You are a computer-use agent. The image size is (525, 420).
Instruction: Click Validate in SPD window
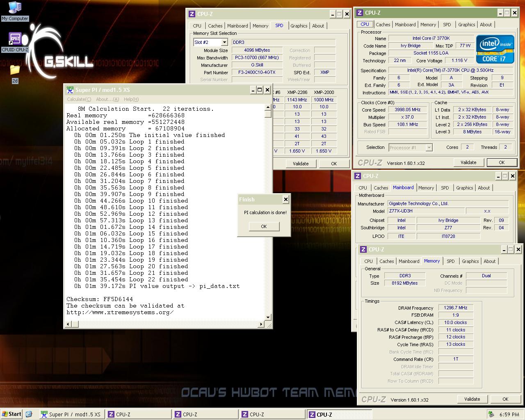pyautogui.click(x=301, y=164)
